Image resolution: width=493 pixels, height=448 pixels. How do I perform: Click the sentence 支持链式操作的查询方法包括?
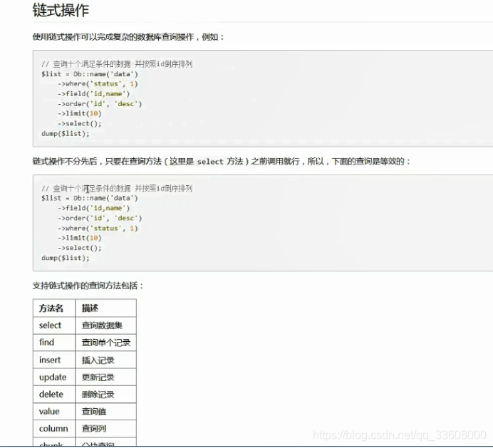(x=88, y=286)
